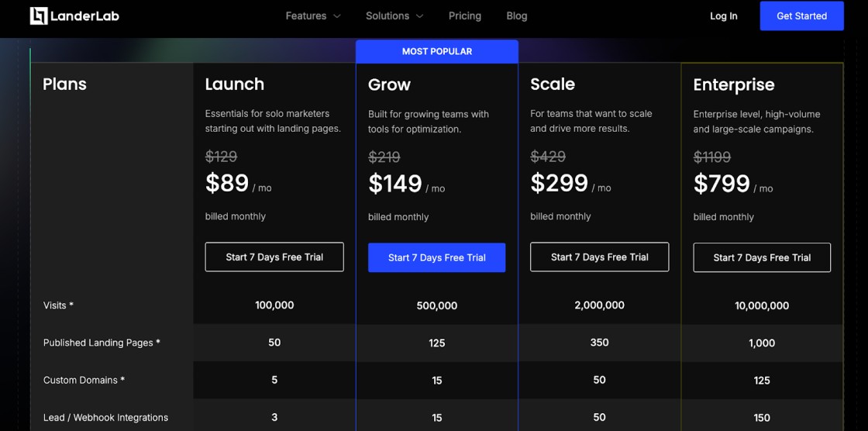Select the Launch plan heading
This screenshot has width=868, height=431.
click(x=234, y=84)
